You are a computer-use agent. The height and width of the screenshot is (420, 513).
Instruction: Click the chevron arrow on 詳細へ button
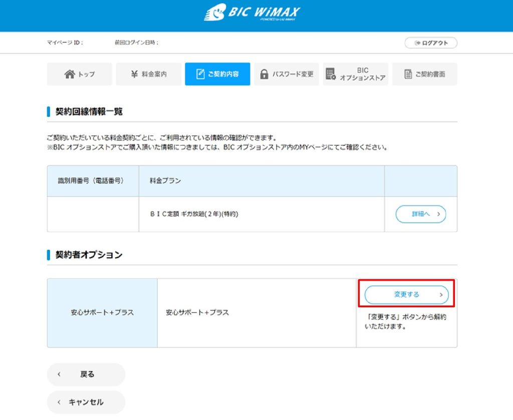[439, 214]
